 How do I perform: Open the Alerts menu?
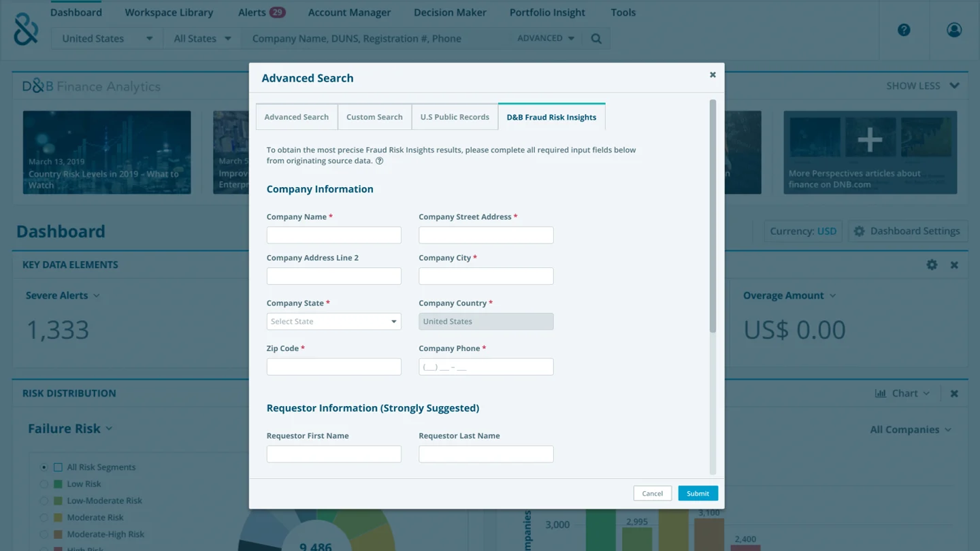[262, 12]
